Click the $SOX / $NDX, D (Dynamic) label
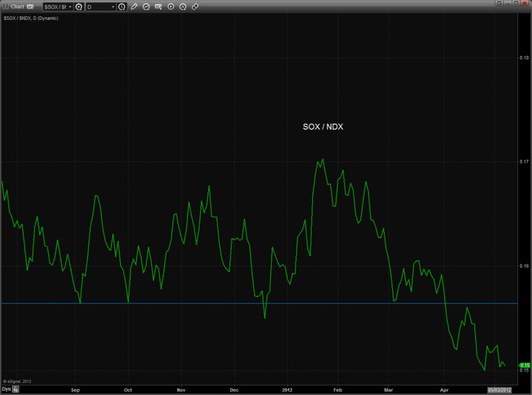This screenshot has width=532, height=395. [31, 18]
